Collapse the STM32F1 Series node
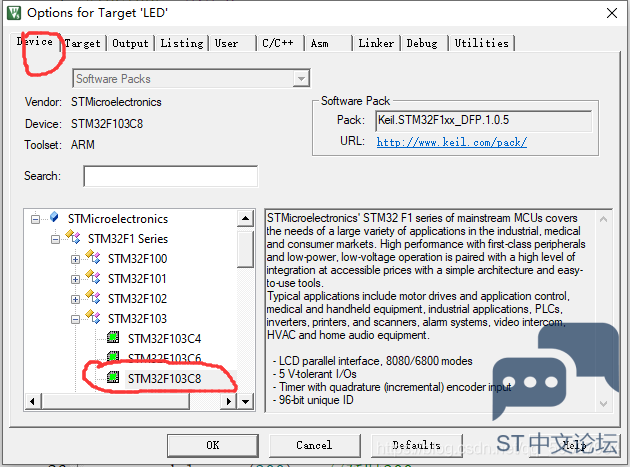 [55, 239]
